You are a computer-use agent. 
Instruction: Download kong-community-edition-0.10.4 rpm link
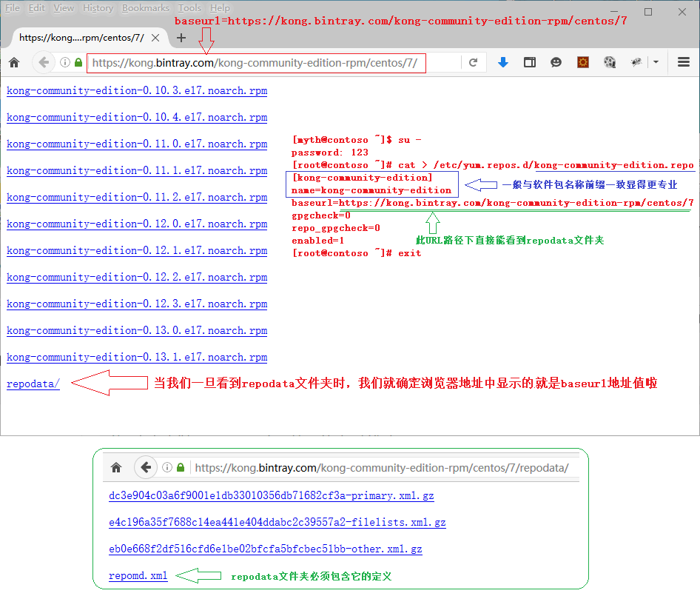coord(137,118)
